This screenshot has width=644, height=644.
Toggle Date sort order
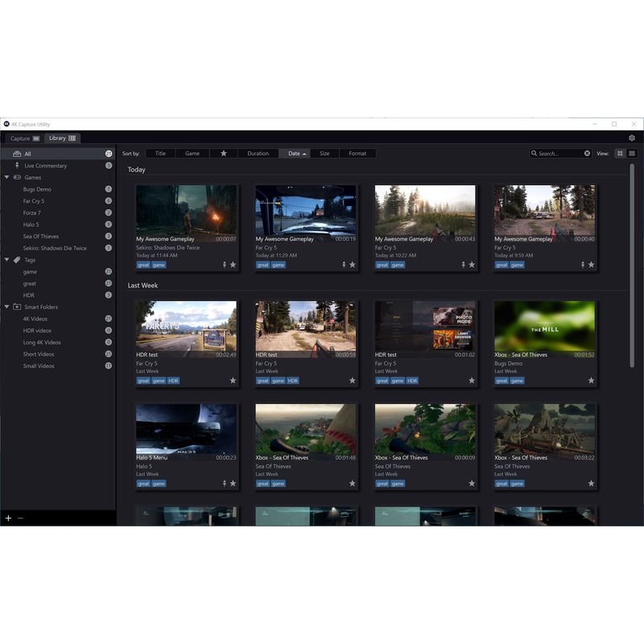[295, 153]
